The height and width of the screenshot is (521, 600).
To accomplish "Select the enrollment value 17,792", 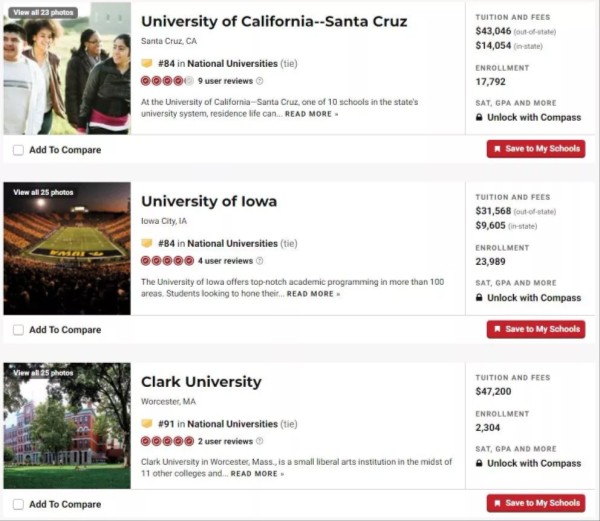I will coord(491,81).
